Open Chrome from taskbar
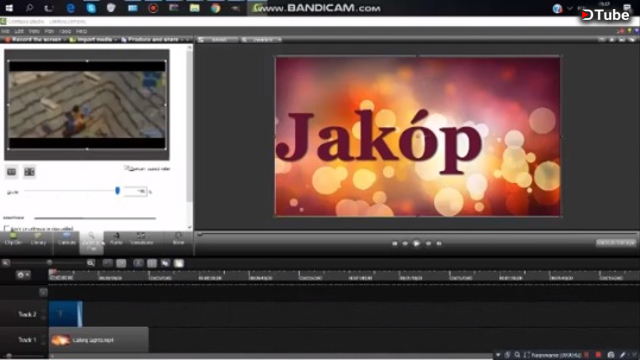Image resolution: width=640 pixels, height=360 pixels. tap(215, 8)
